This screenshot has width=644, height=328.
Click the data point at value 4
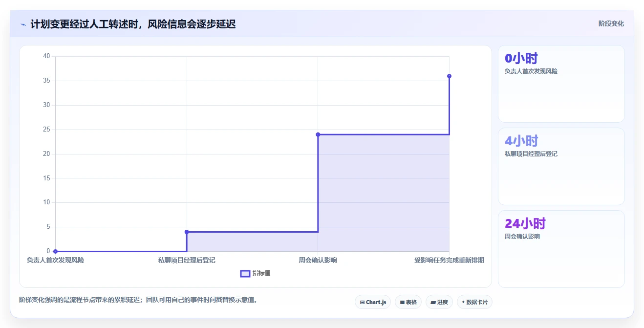point(187,232)
